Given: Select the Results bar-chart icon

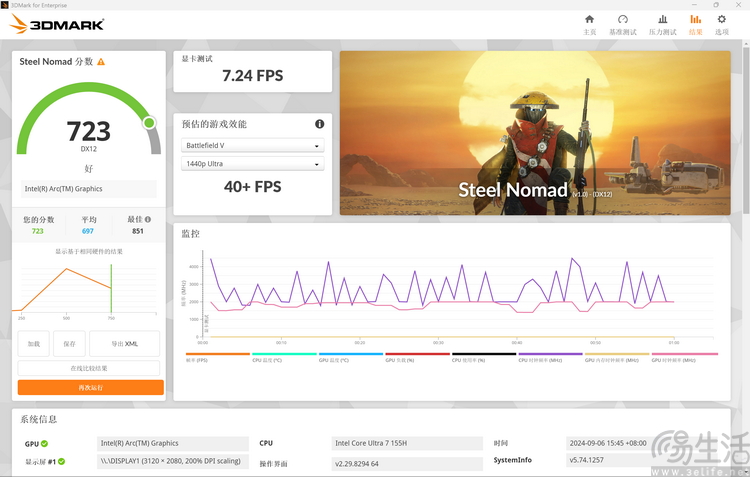Looking at the screenshot, I should tap(695, 20).
